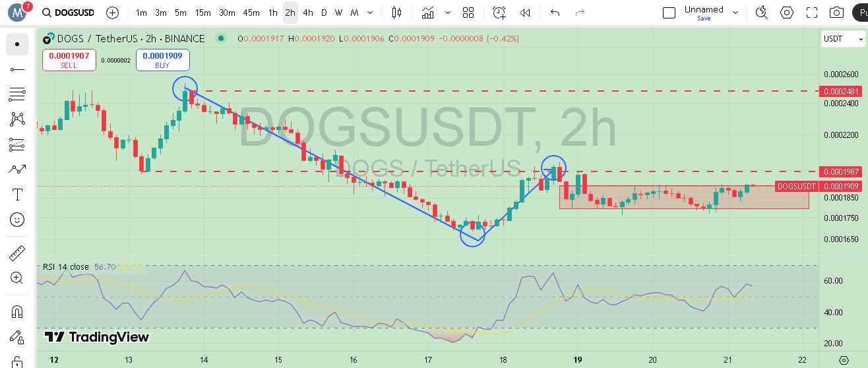Image resolution: width=868 pixels, height=368 pixels.
Task: Save the chart layout via Save link
Action: pyautogui.click(x=704, y=18)
